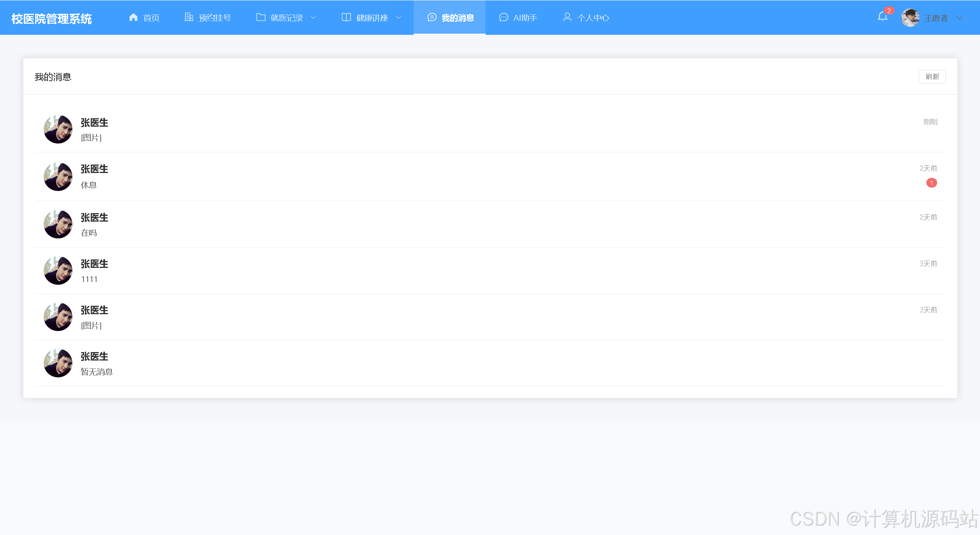Click the 刚刚 timestamp
The height and width of the screenshot is (535, 980).
point(930,122)
